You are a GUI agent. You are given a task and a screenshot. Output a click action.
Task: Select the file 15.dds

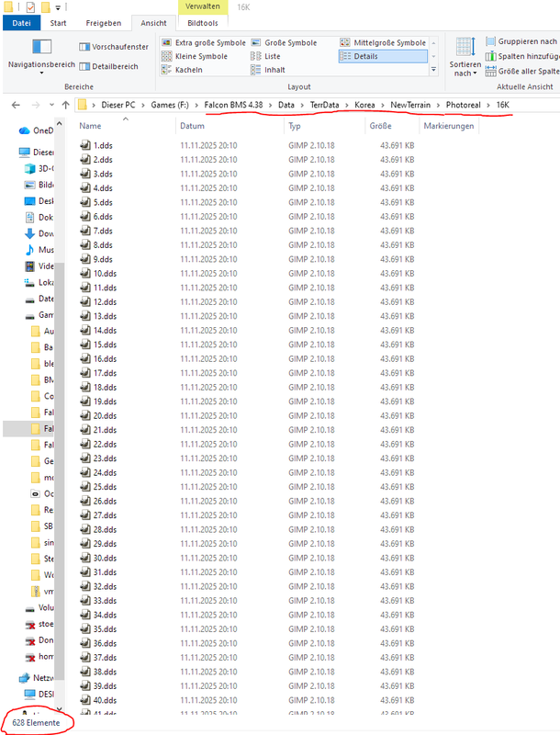(98, 345)
